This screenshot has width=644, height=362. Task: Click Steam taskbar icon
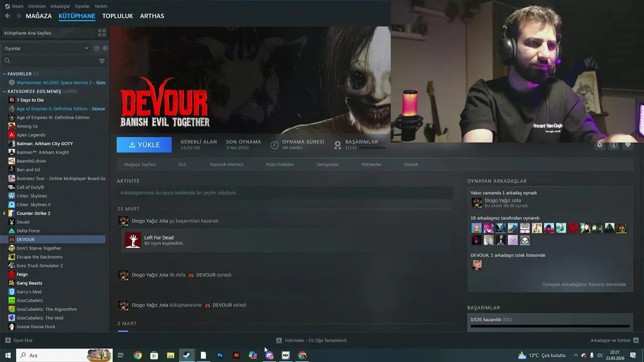coord(187,355)
